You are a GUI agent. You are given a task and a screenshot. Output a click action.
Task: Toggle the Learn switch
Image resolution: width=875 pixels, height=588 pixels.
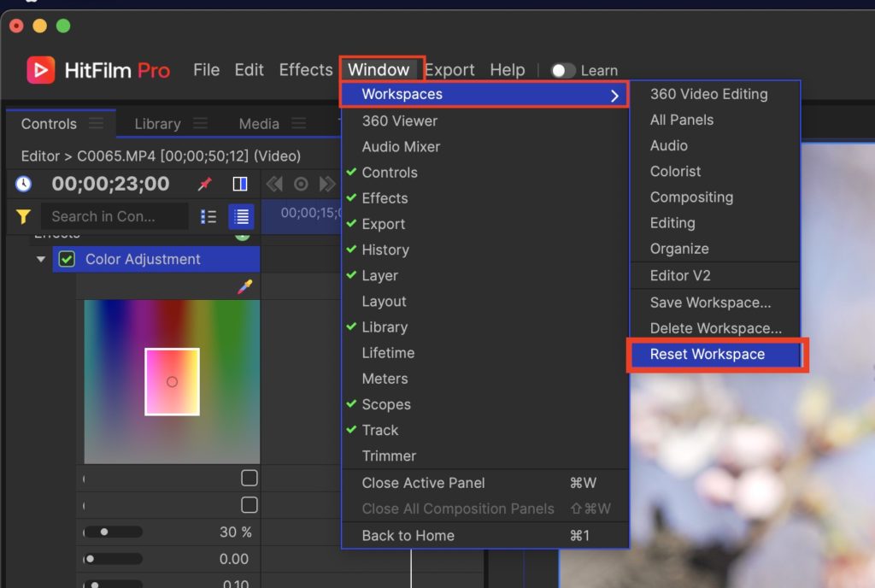click(562, 71)
